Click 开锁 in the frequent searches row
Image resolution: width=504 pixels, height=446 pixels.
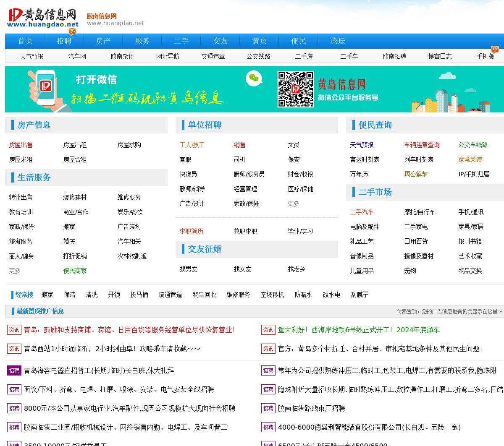pyautogui.click(x=114, y=295)
